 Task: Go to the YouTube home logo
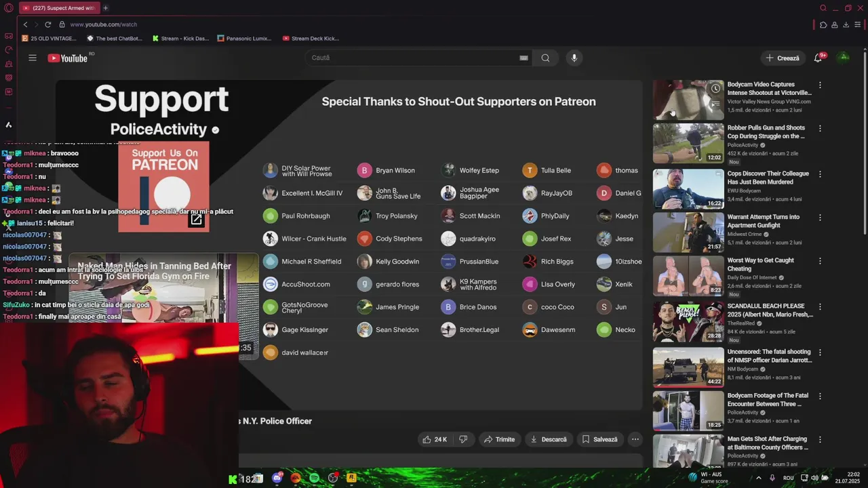click(68, 58)
